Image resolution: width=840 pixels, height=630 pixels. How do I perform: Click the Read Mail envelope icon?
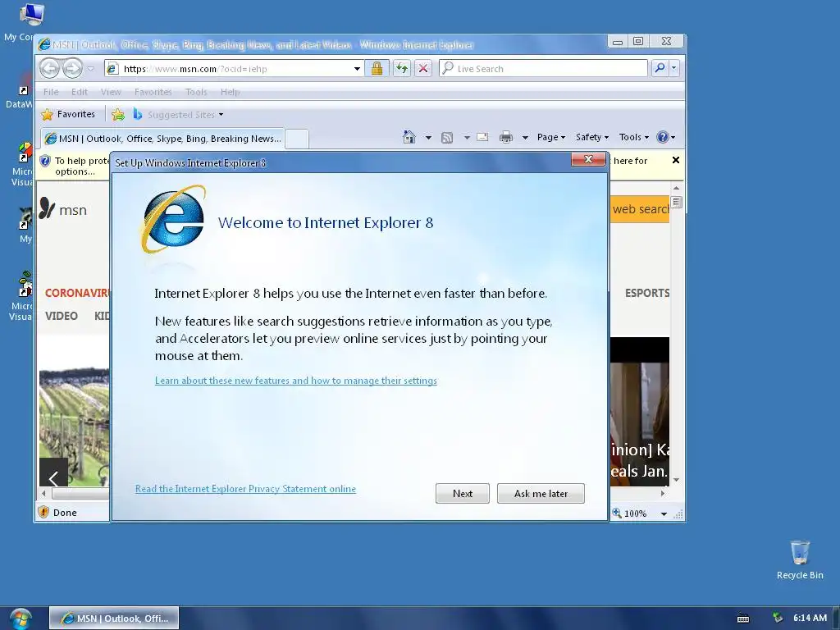482,137
